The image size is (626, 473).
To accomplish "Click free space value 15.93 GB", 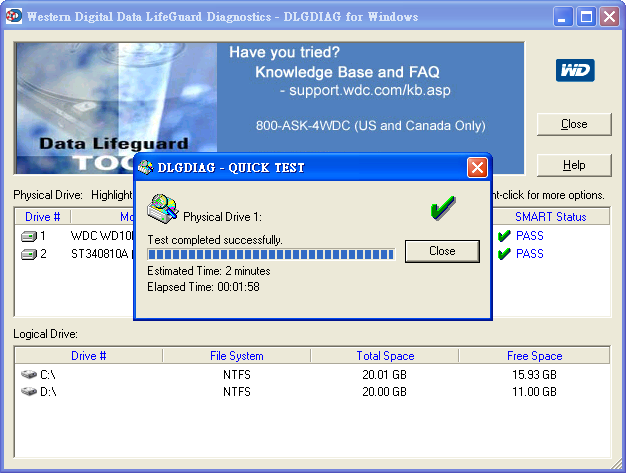I will [535, 375].
